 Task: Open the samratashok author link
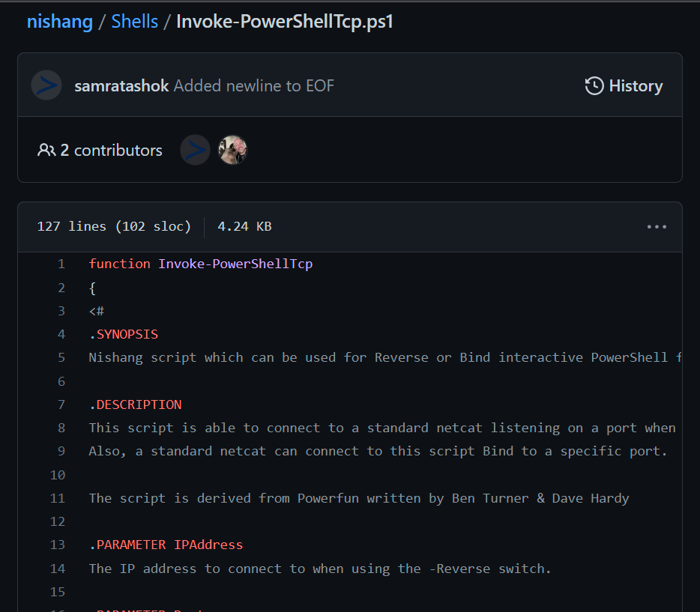coord(121,85)
